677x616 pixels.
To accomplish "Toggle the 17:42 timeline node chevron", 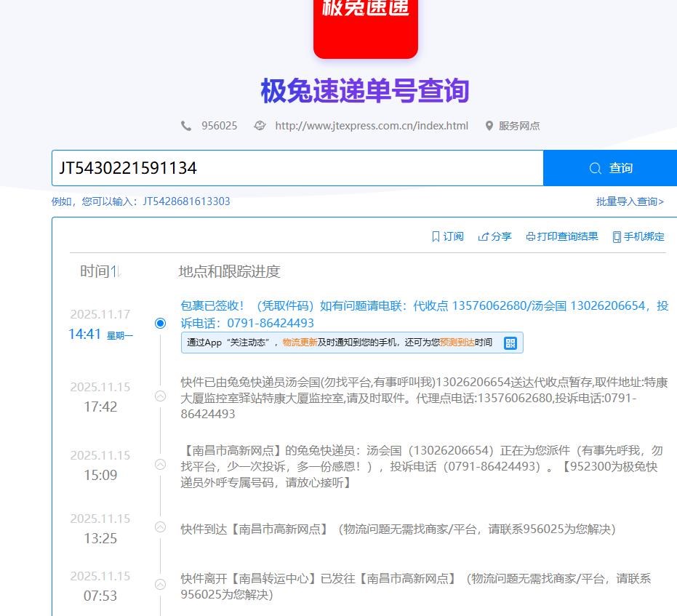I will point(161,396).
